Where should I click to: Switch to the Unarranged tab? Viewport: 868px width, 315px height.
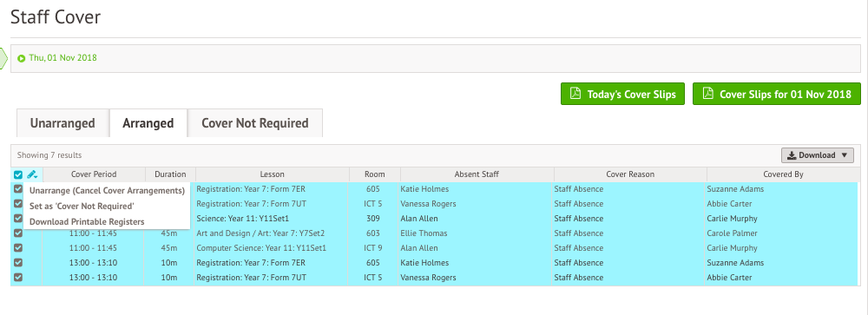[x=62, y=123]
